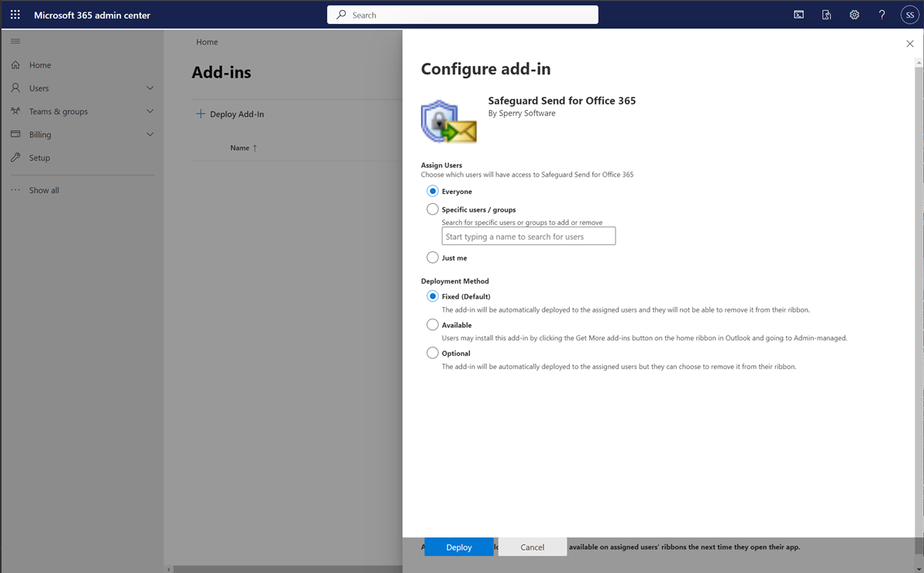
Task: Open the app launcher waffle icon
Action: [16, 15]
